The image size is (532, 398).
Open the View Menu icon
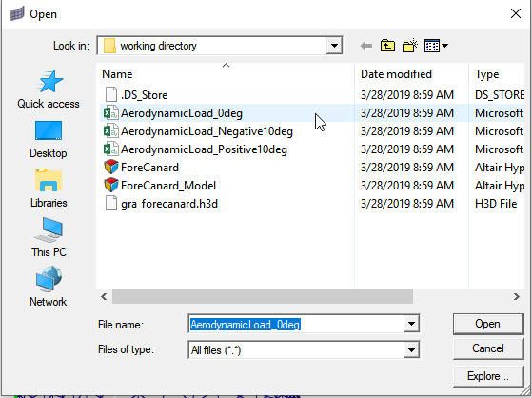(436, 46)
